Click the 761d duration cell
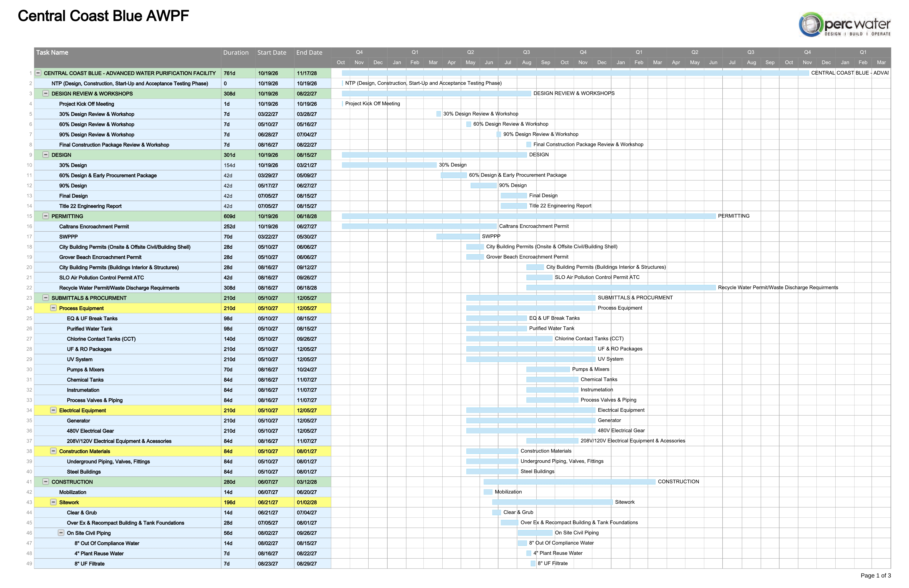Screen dimensions: 909x588 [238, 73]
